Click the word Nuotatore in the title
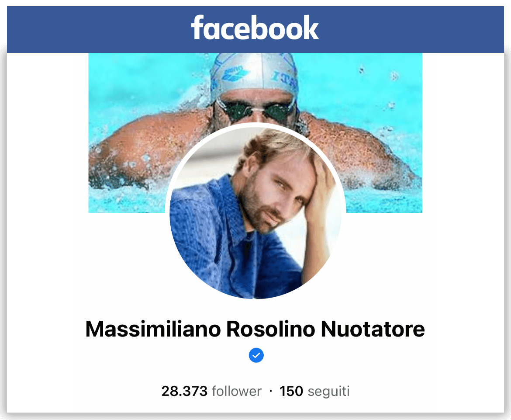The width and height of the screenshot is (511, 420). (373, 329)
